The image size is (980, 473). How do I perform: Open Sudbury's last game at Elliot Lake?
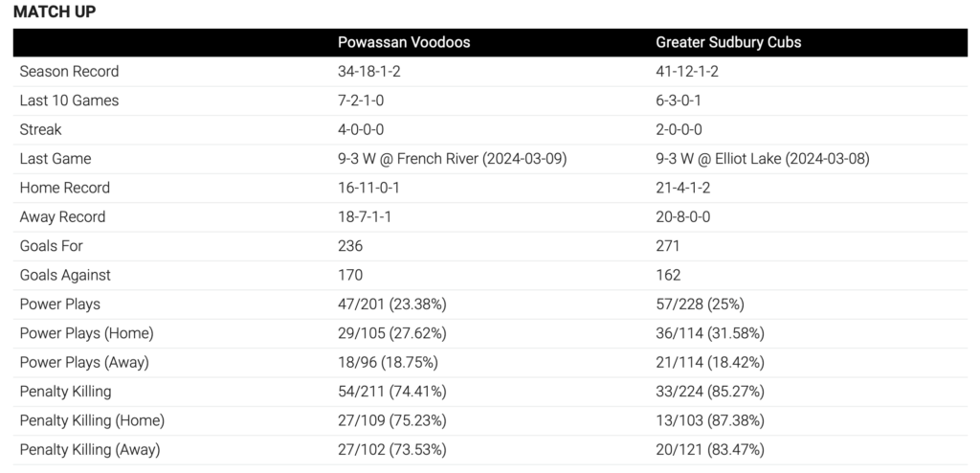pyautogui.click(x=763, y=159)
